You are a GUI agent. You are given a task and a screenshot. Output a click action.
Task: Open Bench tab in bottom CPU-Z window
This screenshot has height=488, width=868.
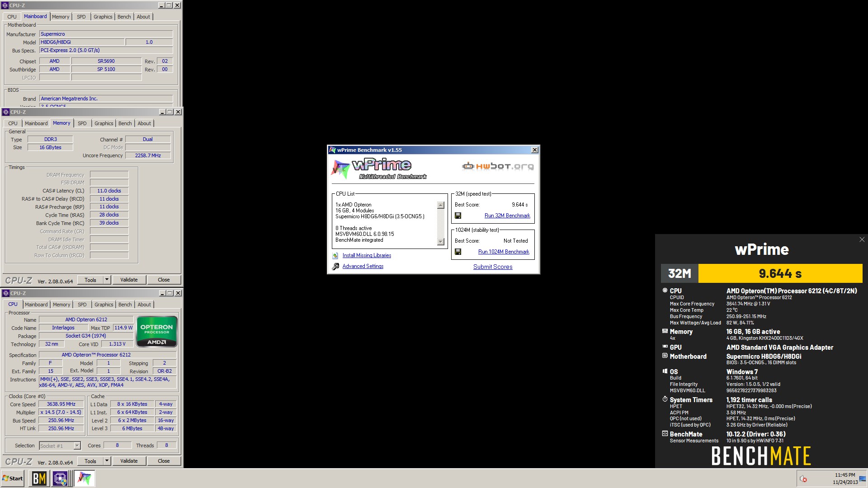125,305
